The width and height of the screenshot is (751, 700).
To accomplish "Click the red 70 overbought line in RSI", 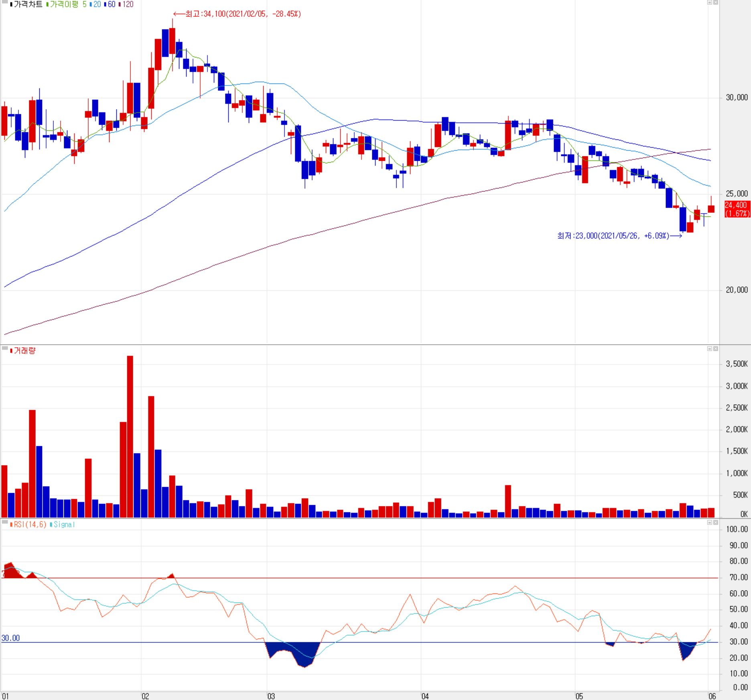I will click(360, 578).
